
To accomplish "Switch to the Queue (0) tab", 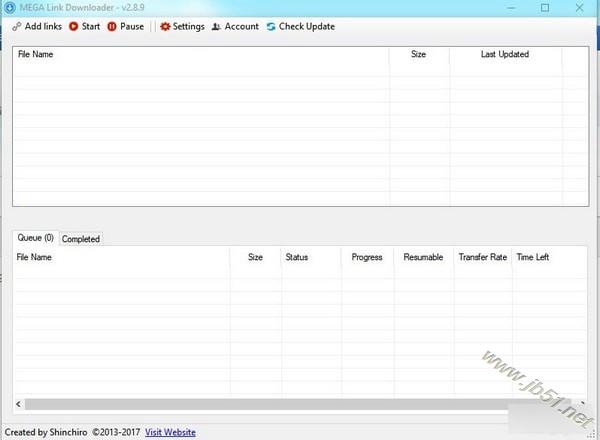I will point(36,238).
